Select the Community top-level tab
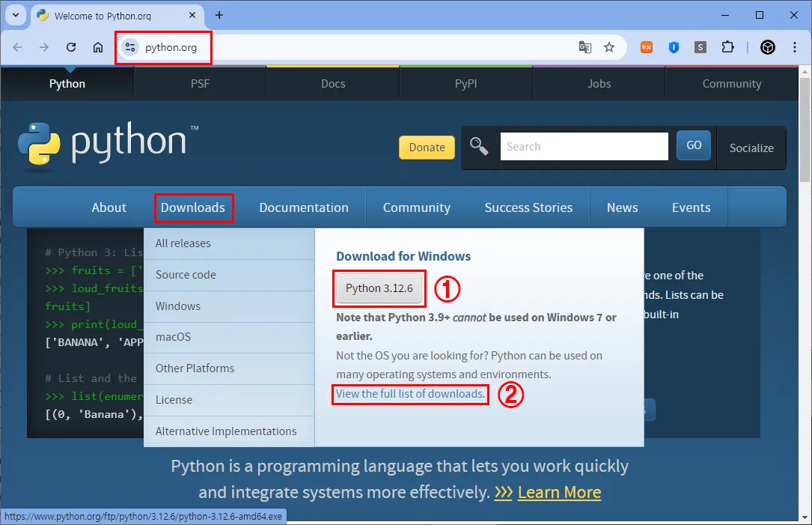The height and width of the screenshot is (525, 812). tap(732, 83)
